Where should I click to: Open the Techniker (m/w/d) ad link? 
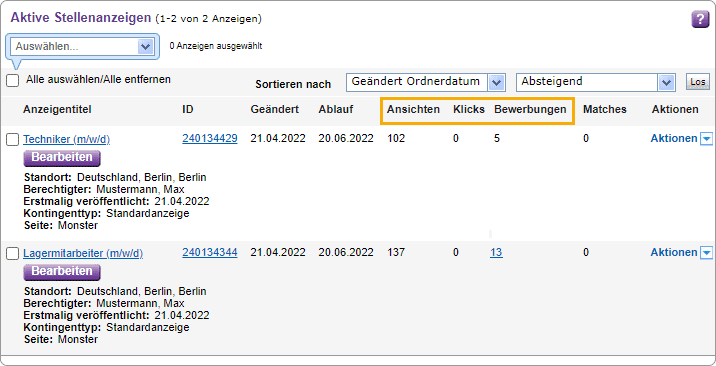(67, 140)
